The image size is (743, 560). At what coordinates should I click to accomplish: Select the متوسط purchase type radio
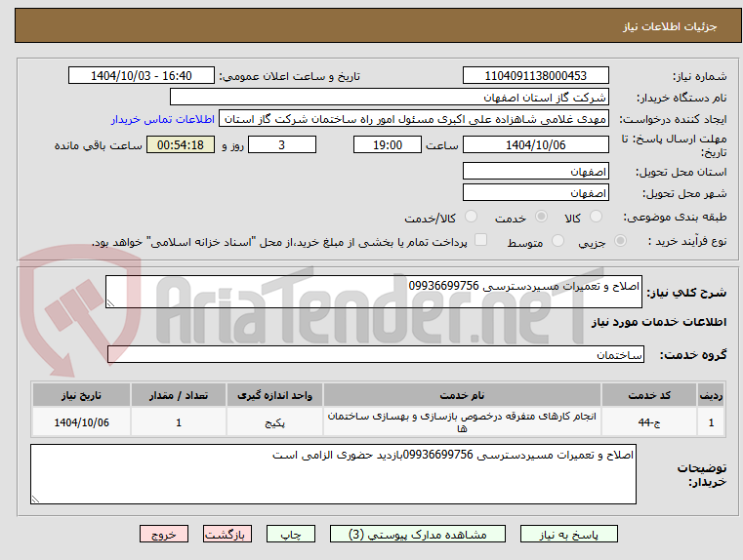pos(558,240)
